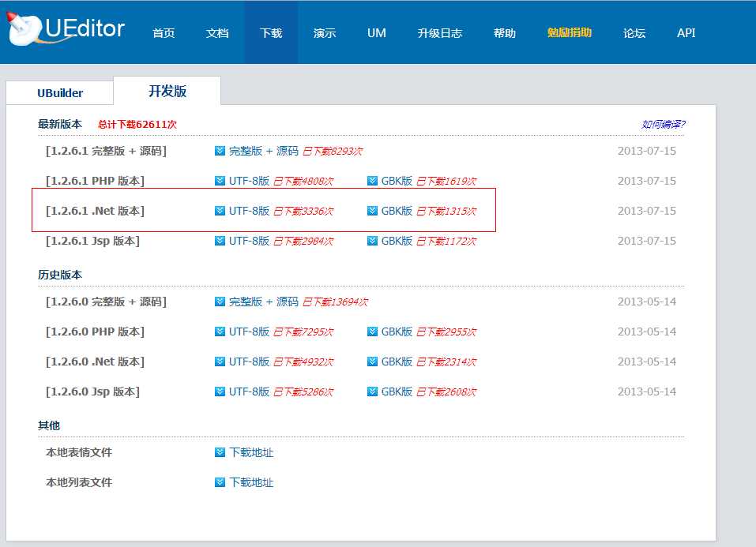Click download icon for 1.2.6.1 Jsp UTF-8版
Screen dimensions: 756x547
pyautogui.click(x=220, y=241)
